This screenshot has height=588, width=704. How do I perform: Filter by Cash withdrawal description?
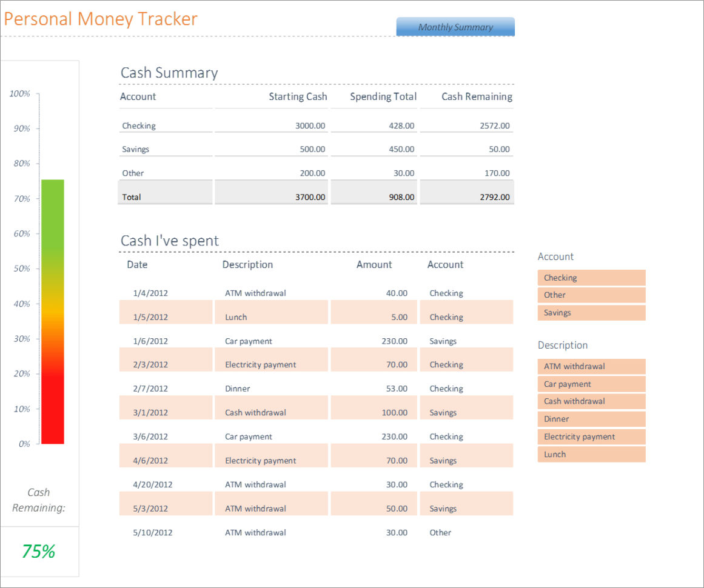[591, 401]
